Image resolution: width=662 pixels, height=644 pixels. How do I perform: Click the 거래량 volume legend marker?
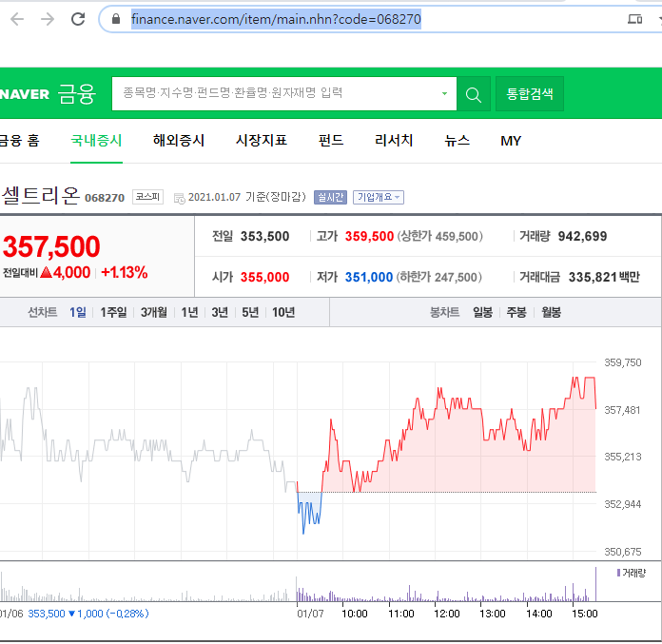618,573
